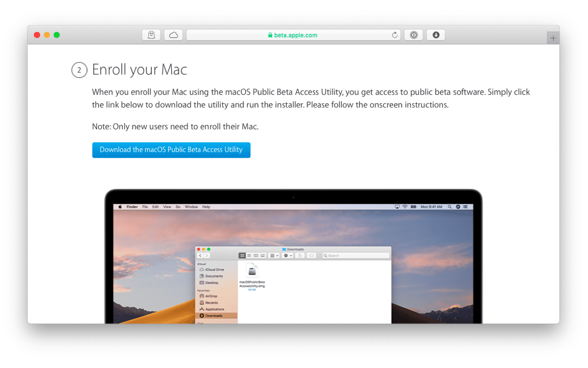Select AirDrop in Finder sidebar
Image resolution: width=588 pixels, height=368 pixels.
click(208, 296)
